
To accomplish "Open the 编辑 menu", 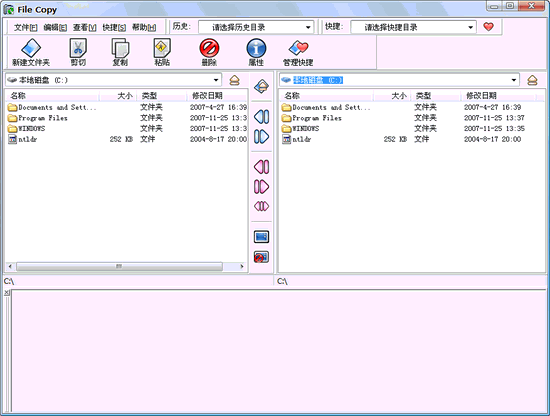I will pos(55,27).
